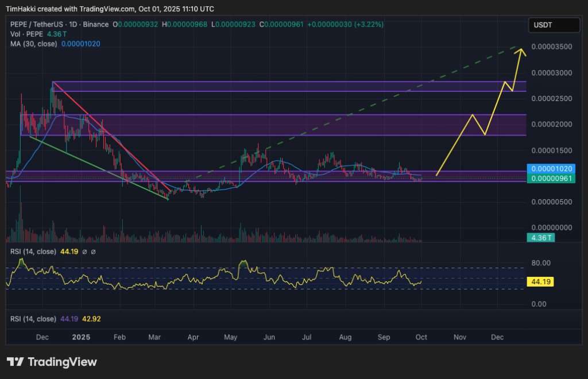Select the Vol · PEPE indicator legend

[x=22, y=34]
